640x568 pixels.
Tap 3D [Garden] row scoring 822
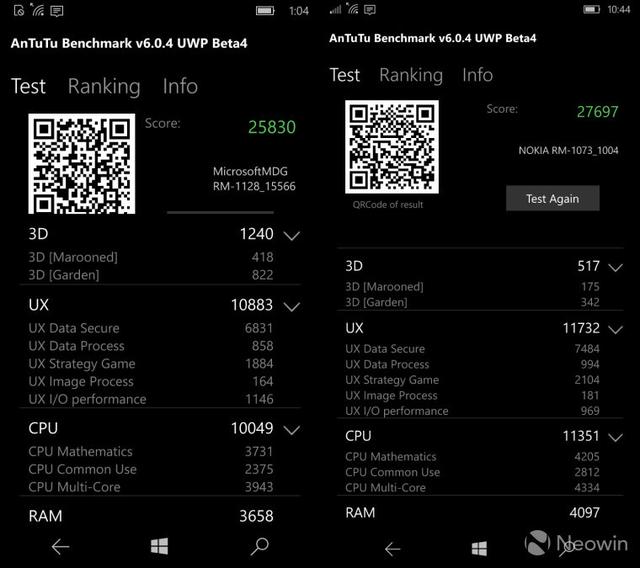pos(151,275)
